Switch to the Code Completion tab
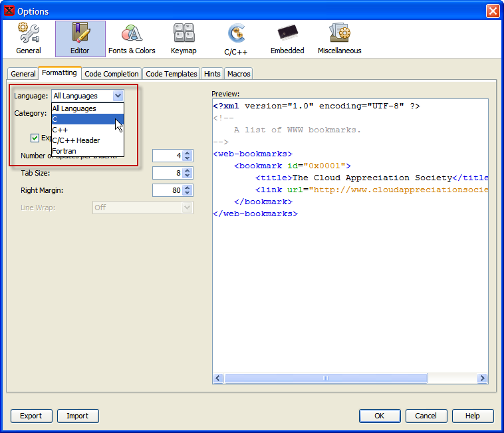 (112, 74)
